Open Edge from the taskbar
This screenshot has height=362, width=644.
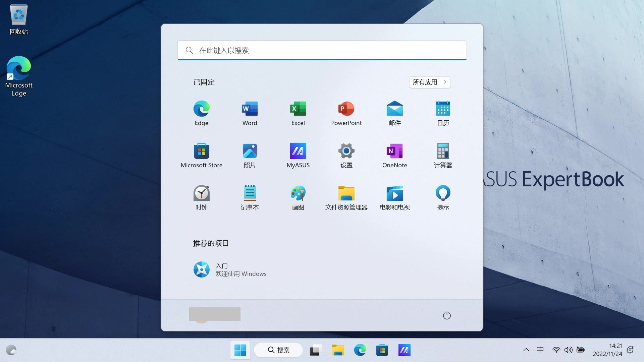(360, 350)
